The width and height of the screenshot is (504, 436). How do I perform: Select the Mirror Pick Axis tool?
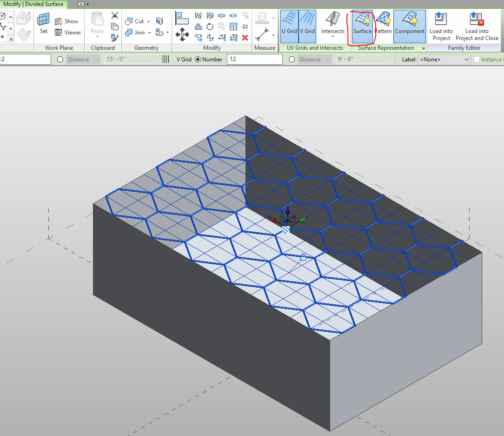point(199,15)
